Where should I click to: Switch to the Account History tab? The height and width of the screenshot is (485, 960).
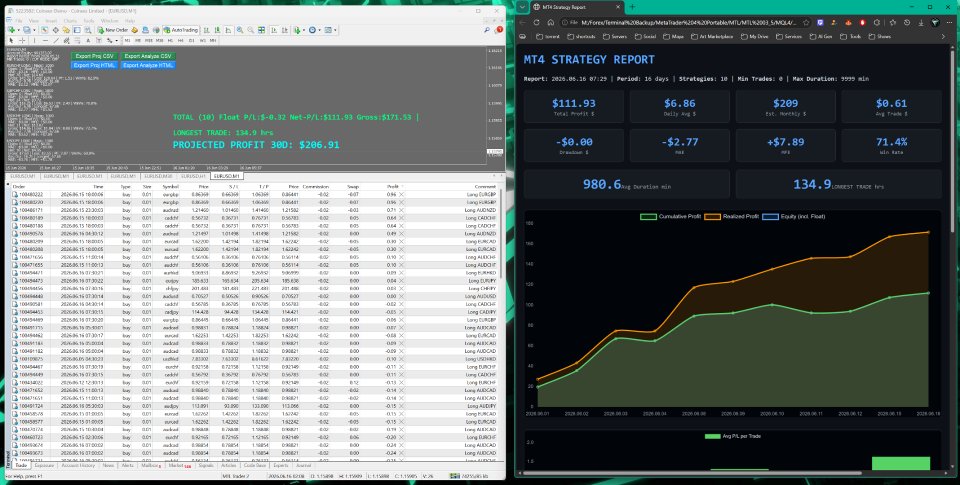(78, 465)
